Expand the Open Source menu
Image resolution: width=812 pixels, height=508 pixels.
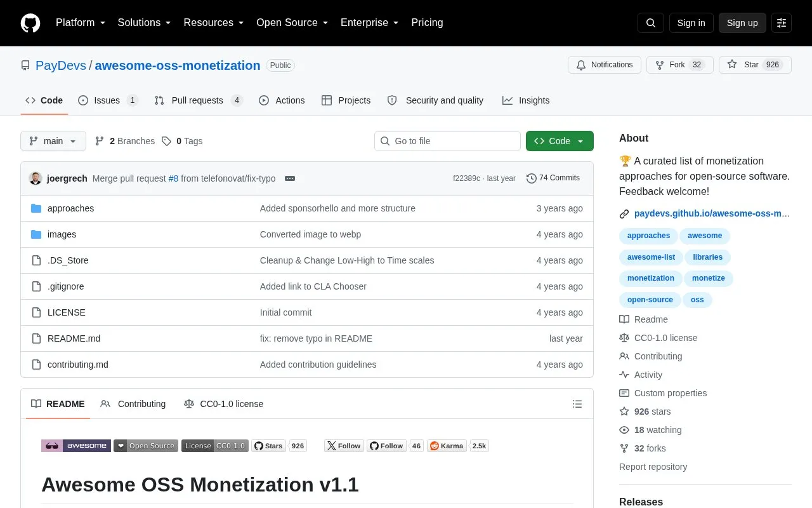[x=292, y=23]
